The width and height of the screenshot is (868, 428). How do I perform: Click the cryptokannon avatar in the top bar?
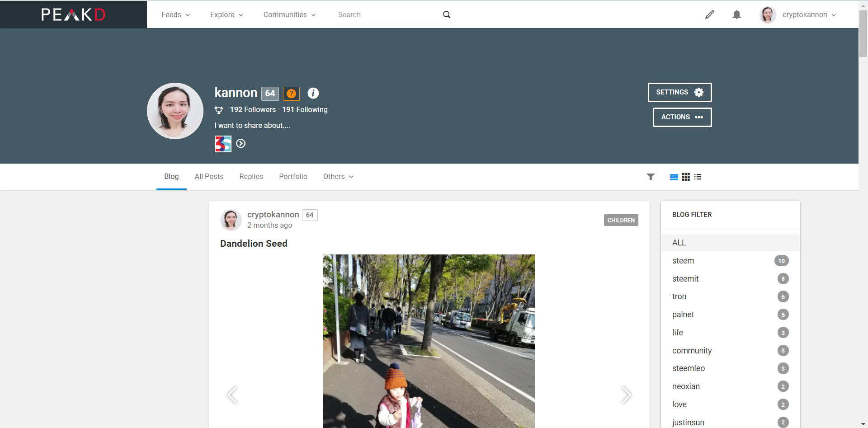coord(768,14)
